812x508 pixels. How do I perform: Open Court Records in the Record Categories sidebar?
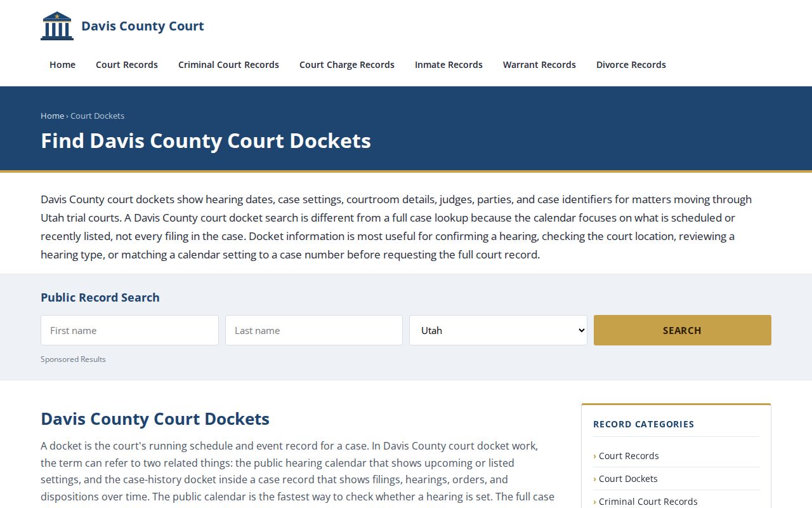629,456
